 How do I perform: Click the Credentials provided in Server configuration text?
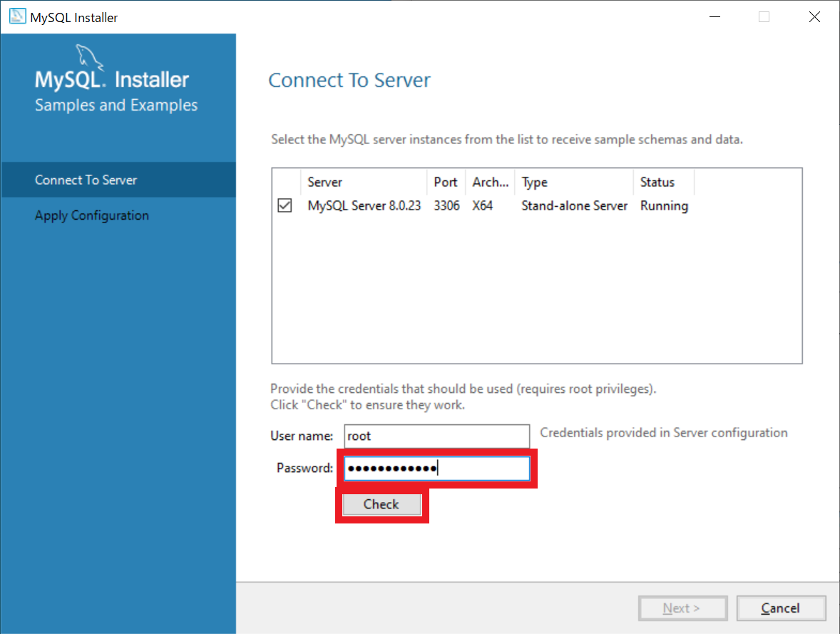(x=663, y=432)
